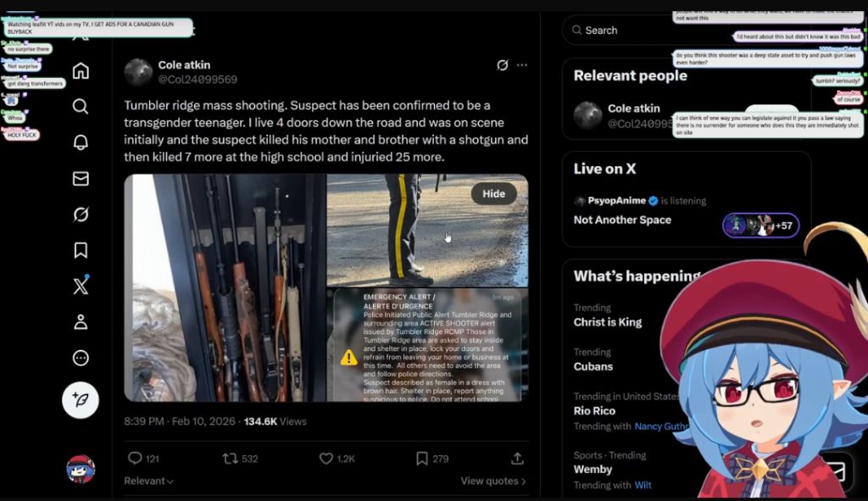Open the three-dot post options menu

(522, 64)
